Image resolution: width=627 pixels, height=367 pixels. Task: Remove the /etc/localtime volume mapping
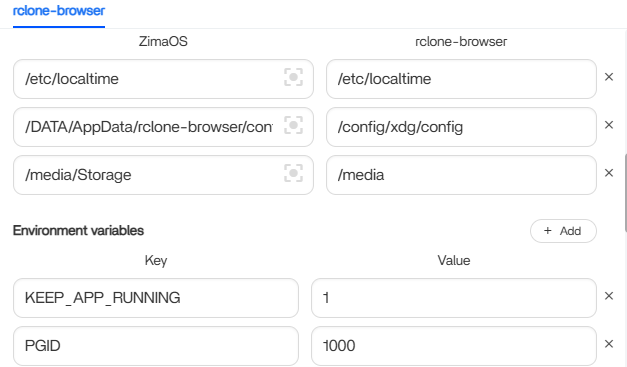609,77
